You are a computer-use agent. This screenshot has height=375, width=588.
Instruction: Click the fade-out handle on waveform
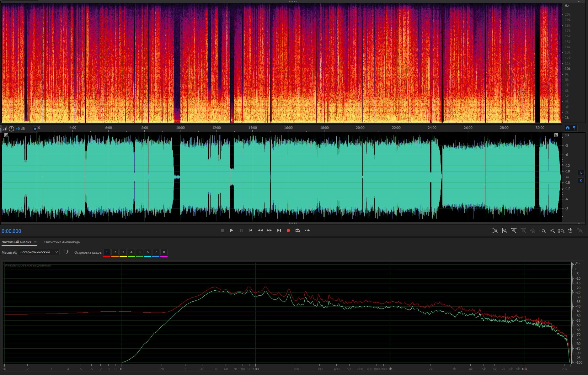tap(556, 135)
